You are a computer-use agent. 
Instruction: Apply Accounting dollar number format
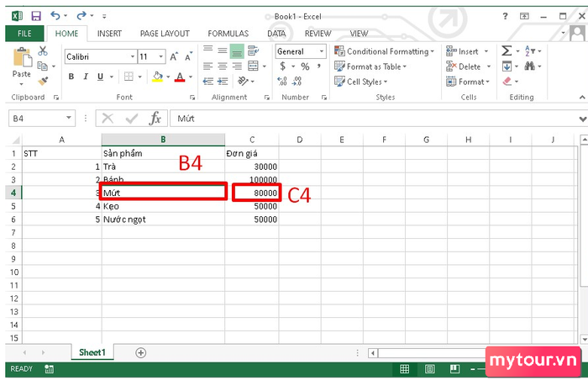(283, 66)
